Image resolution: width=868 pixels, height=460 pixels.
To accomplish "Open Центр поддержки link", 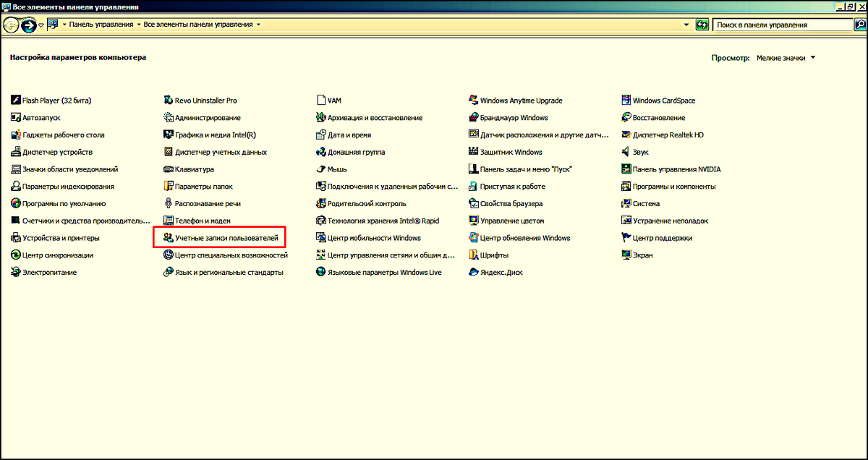I will [x=663, y=238].
